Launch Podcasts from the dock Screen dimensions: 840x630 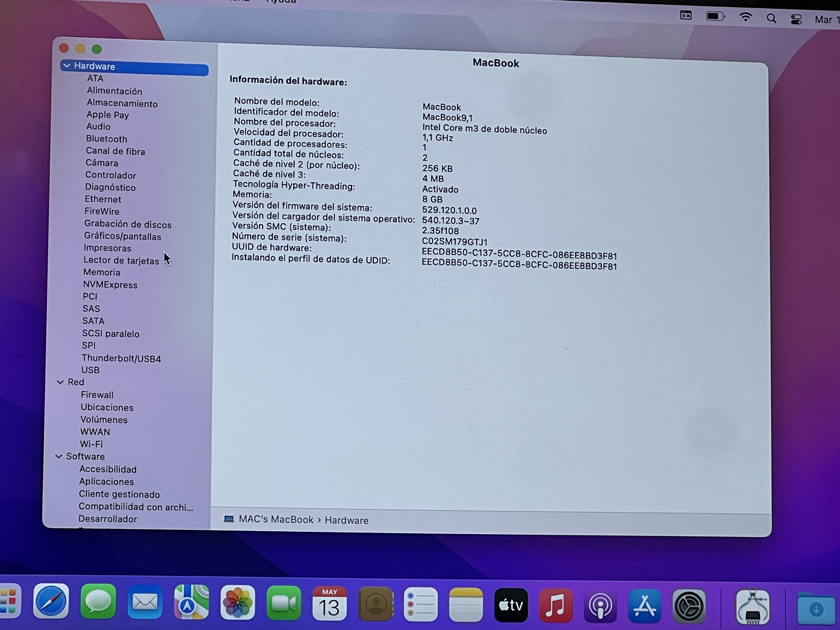pos(600,606)
